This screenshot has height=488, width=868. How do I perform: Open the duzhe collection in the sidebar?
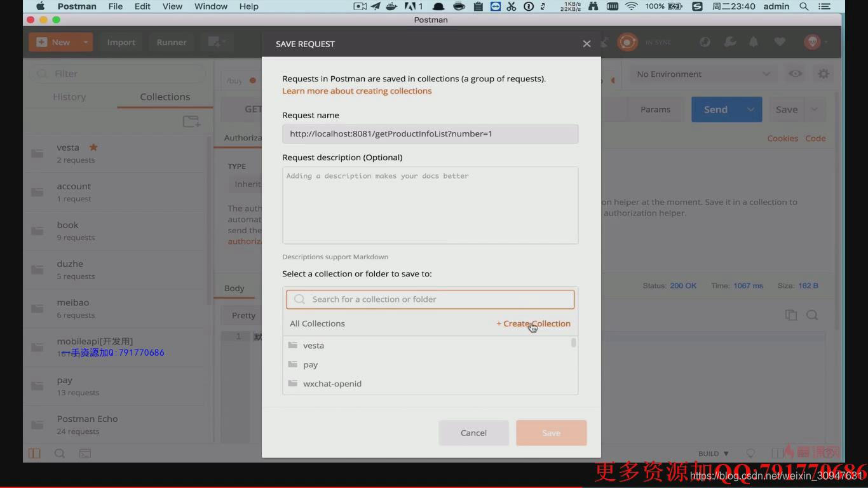click(x=114, y=269)
